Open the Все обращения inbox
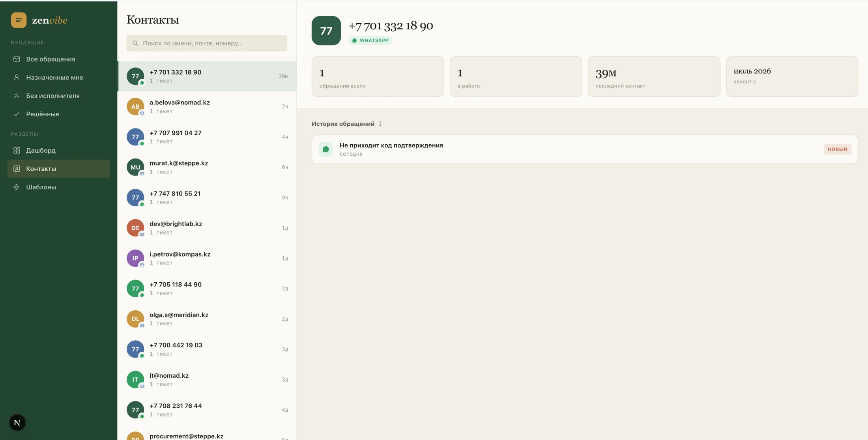This screenshot has width=868, height=440. pos(58,59)
